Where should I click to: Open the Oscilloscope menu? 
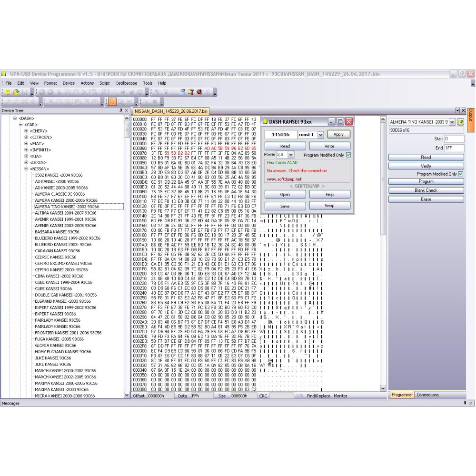click(x=126, y=83)
